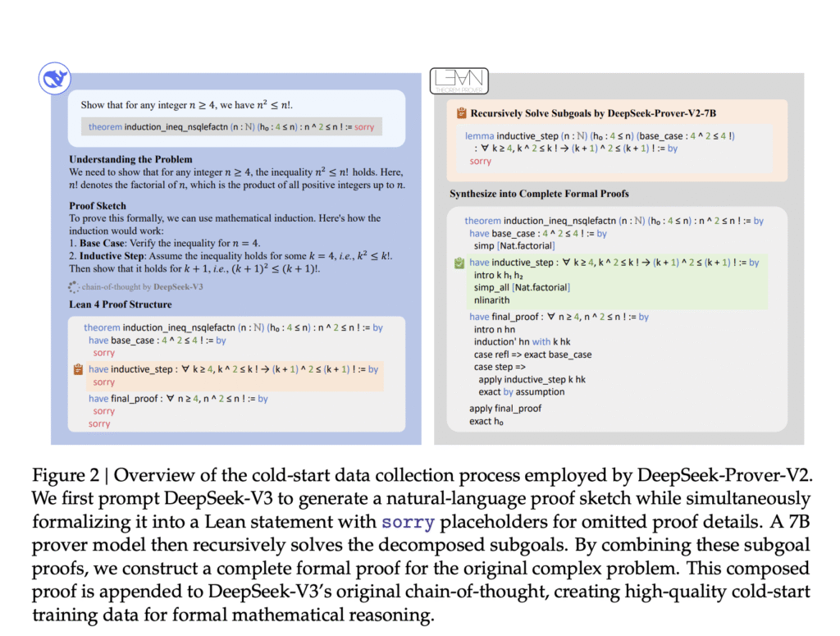Select the Understanding the Problem heading
The height and width of the screenshot is (636, 840).
pyautogui.click(x=130, y=158)
